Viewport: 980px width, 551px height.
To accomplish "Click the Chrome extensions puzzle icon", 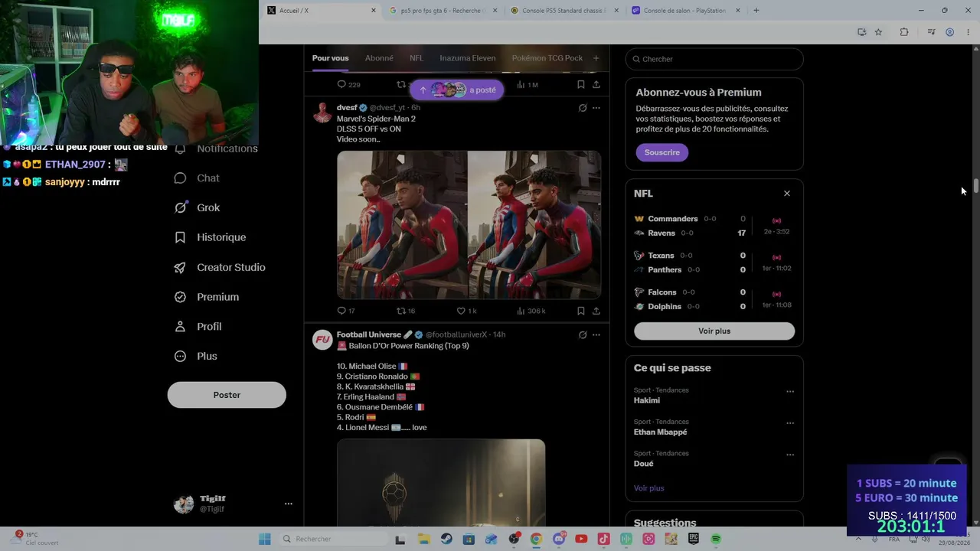I will [904, 32].
